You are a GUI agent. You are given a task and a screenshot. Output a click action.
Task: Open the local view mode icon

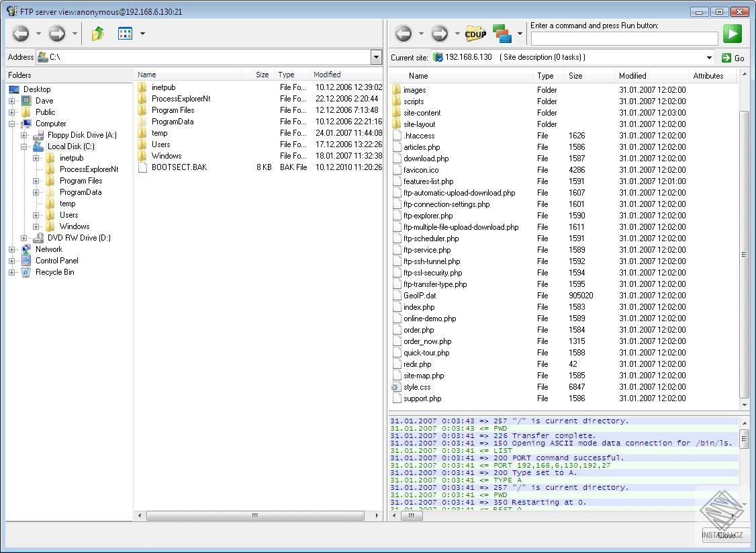(125, 34)
